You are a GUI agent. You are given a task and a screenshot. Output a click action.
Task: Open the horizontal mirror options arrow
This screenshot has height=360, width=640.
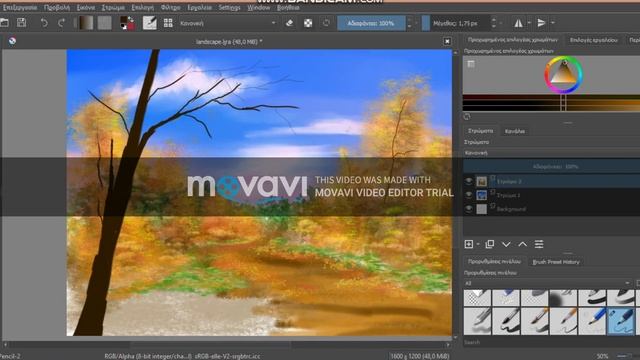[529, 23]
